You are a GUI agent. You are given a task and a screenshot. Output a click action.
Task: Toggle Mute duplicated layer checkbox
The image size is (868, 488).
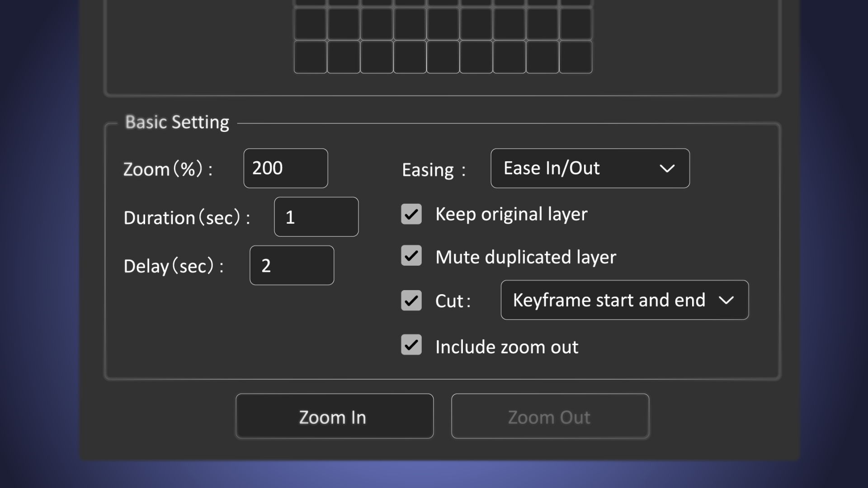pyautogui.click(x=411, y=256)
